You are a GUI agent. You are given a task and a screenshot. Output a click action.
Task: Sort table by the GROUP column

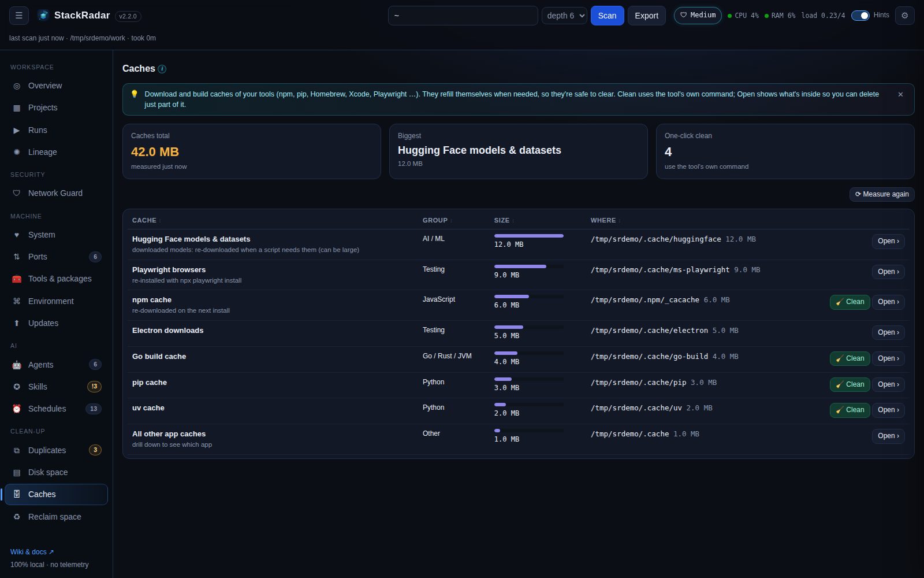coord(437,220)
